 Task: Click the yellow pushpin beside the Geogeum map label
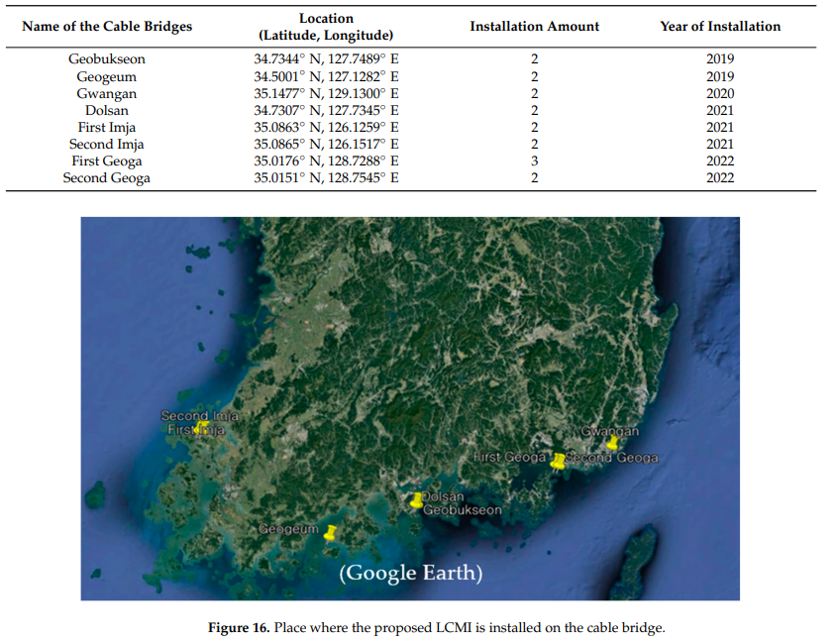point(330,533)
